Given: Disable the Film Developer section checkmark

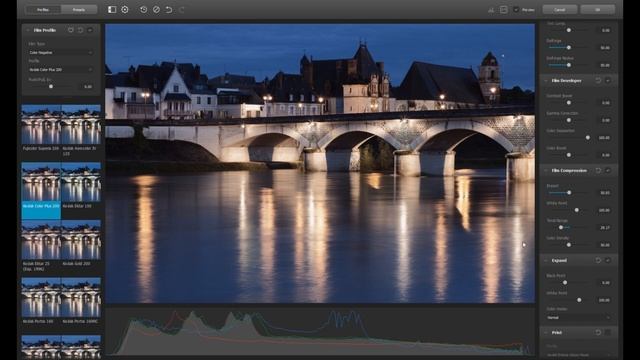Looking at the screenshot, I should (608, 81).
